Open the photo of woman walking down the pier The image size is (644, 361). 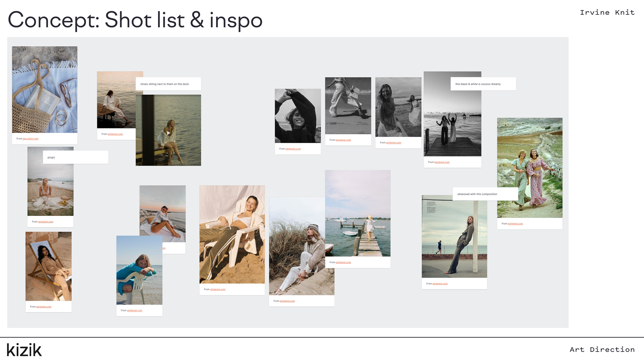click(x=358, y=213)
